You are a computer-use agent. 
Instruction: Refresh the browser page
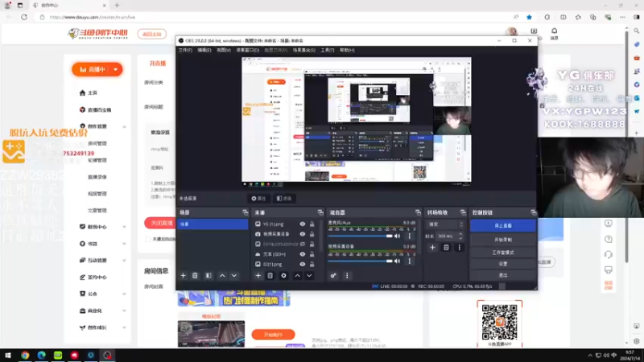pos(24,17)
